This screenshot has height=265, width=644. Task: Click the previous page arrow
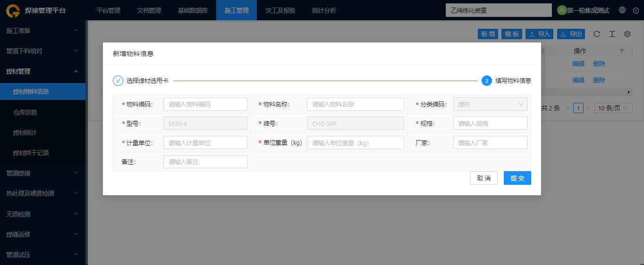tap(568, 108)
